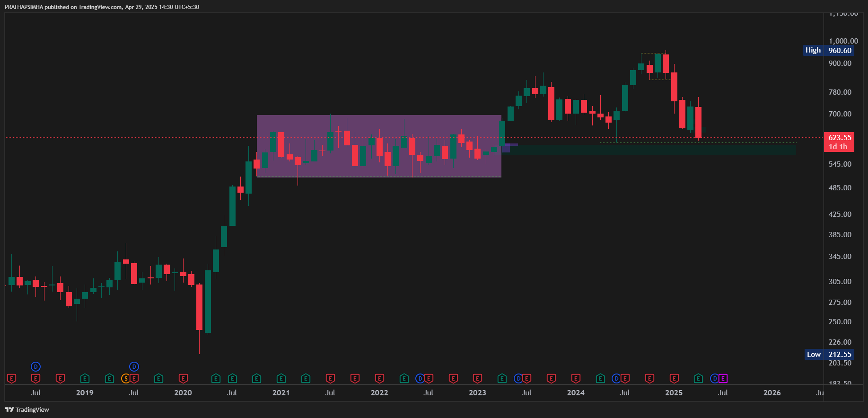Click the 275.00 price axis label

[x=840, y=302]
